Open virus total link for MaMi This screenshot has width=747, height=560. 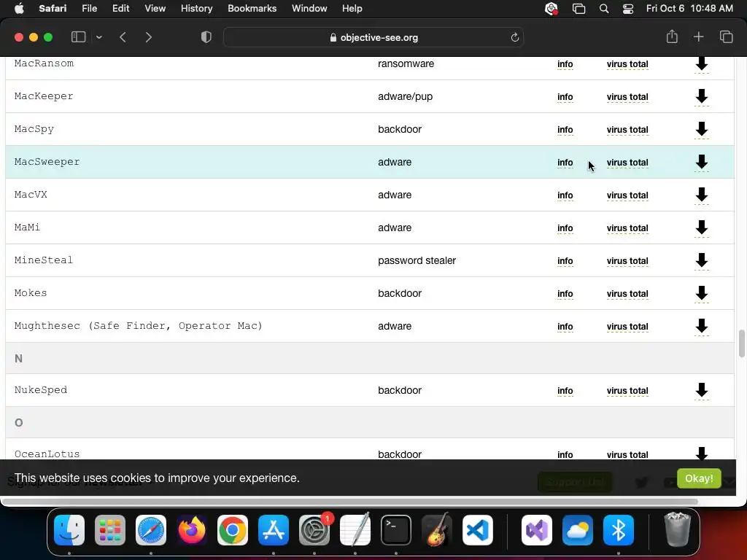click(x=627, y=228)
